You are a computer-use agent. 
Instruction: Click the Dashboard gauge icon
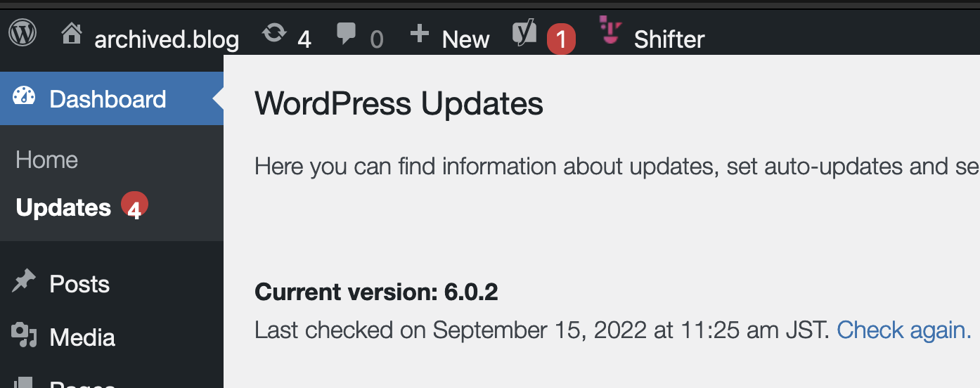point(24,97)
